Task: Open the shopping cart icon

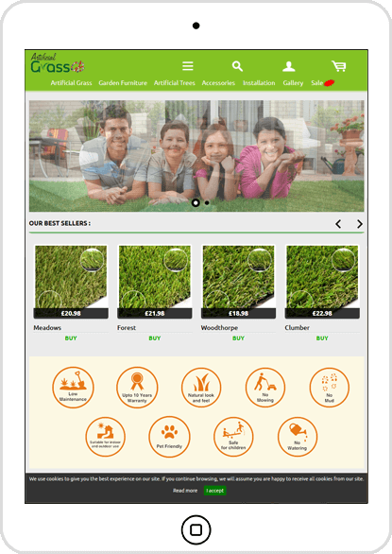Action: [339, 66]
